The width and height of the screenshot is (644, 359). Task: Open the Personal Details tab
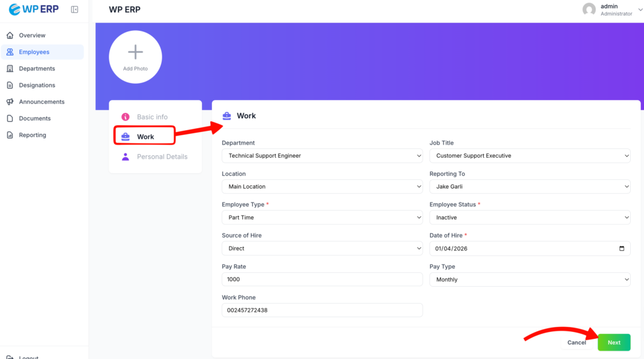tap(162, 157)
